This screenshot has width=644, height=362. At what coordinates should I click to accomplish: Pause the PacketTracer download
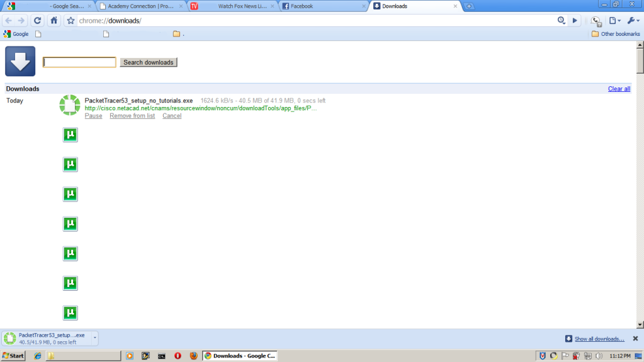coord(93,116)
